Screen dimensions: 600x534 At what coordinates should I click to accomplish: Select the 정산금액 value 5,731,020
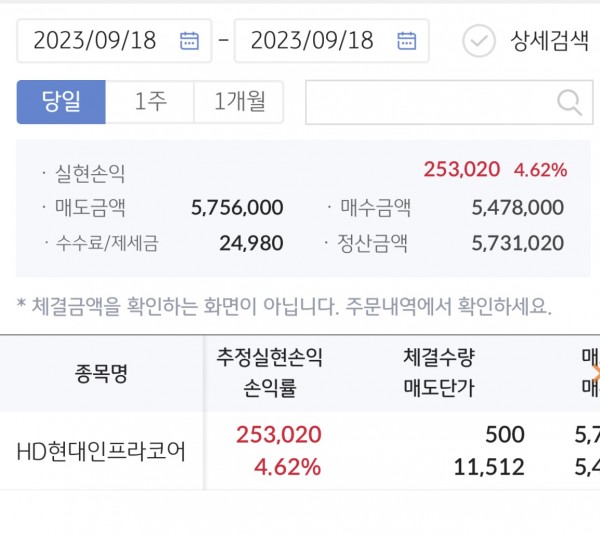[x=517, y=243]
